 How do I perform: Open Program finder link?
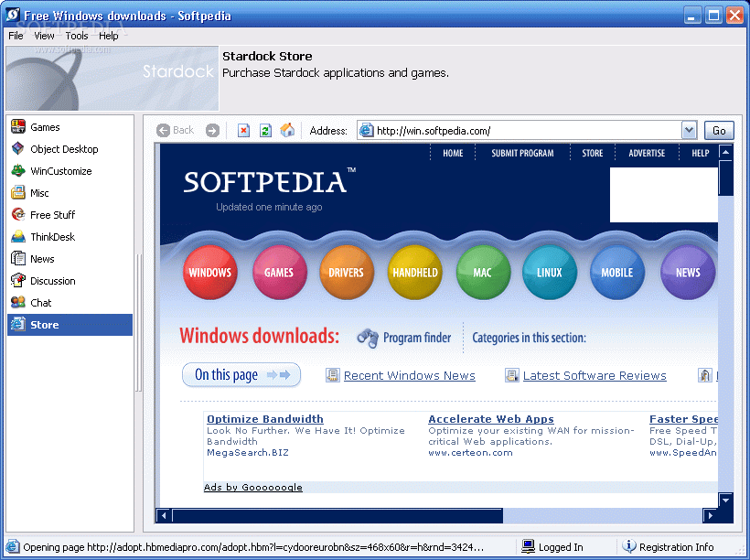pyautogui.click(x=417, y=338)
